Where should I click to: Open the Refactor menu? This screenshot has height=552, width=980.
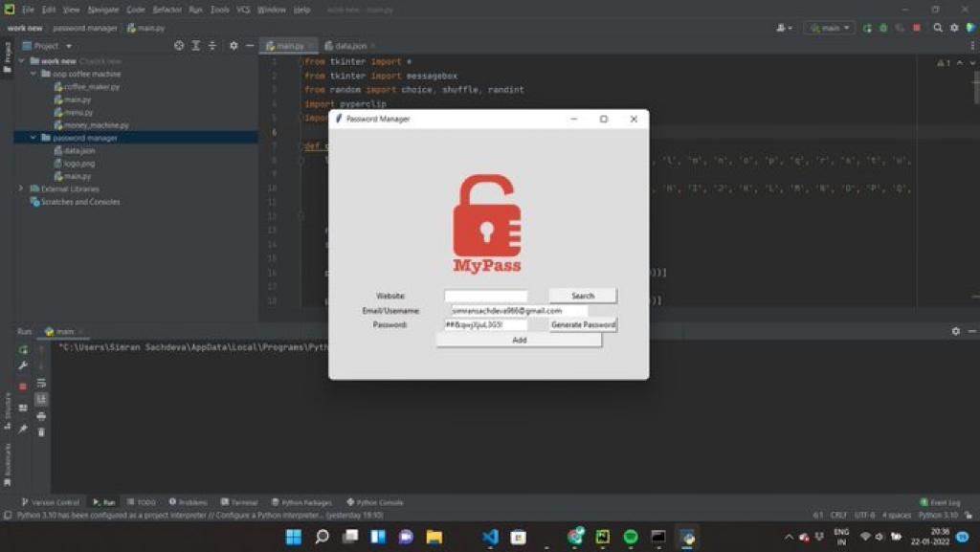pos(167,10)
